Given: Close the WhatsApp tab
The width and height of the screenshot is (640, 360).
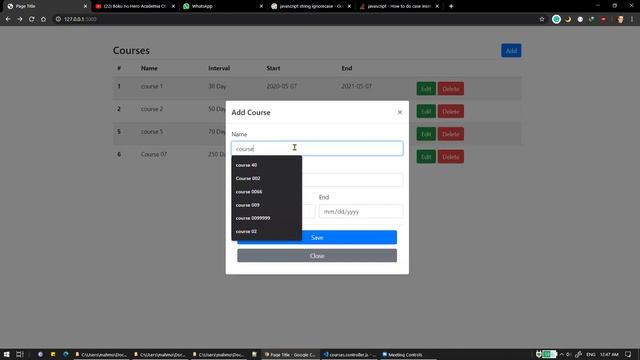Looking at the screenshot, I should (x=261, y=6).
